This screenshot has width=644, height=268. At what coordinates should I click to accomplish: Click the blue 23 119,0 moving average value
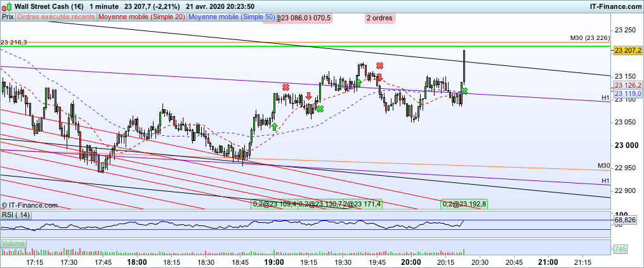point(628,94)
